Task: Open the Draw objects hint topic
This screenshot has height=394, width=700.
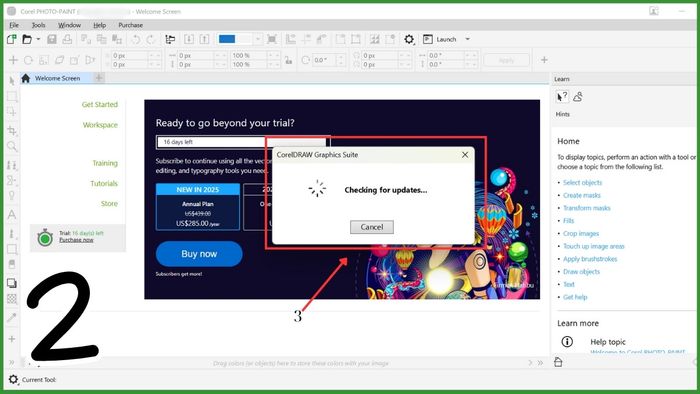Action: pyautogui.click(x=581, y=271)
